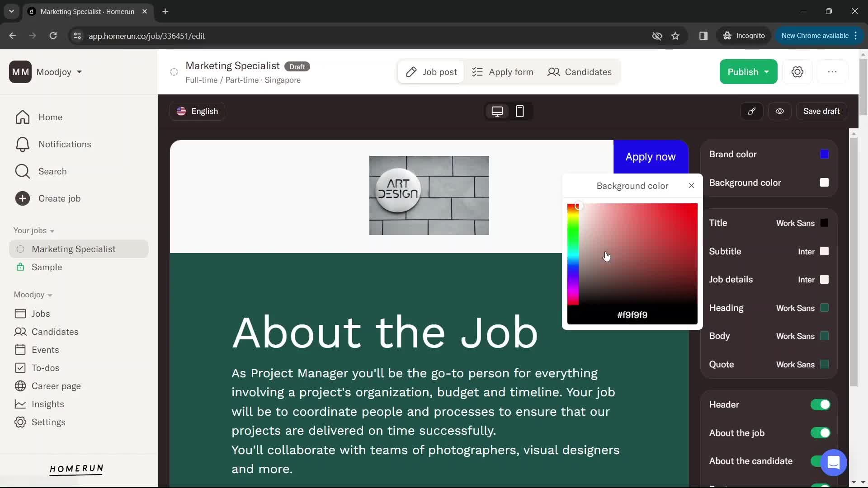Open the To-dos checkbox icon
Image resolution: width=868 pixels, height=488 pixels.
tap(20, 368)
